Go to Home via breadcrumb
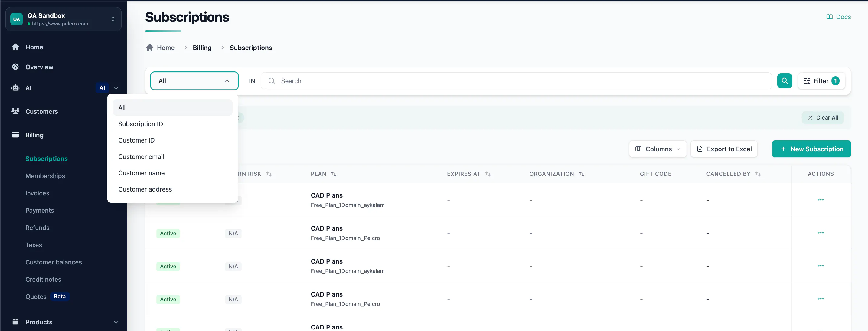Viewport: 868px width, 331px height. (x=166, y=48)
